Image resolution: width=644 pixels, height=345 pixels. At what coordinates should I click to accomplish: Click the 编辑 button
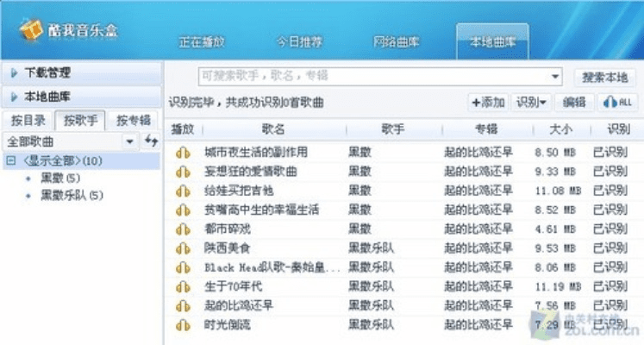pos(574,103)
